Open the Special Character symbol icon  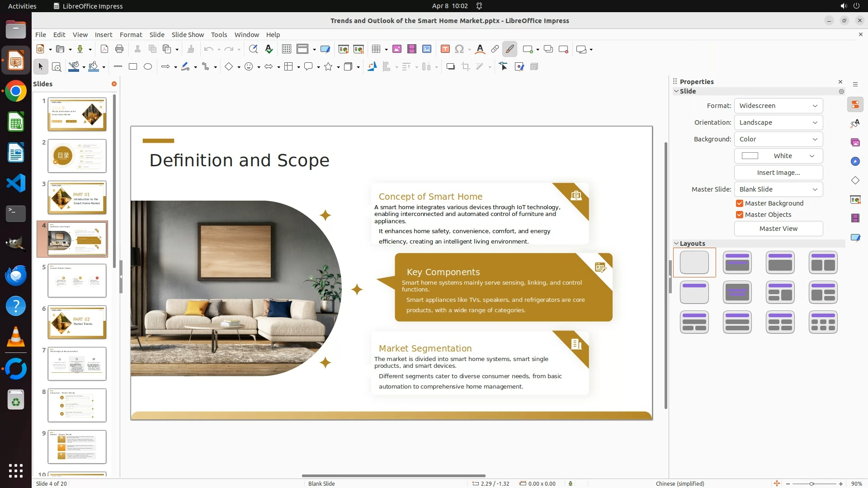coord(459,49)
